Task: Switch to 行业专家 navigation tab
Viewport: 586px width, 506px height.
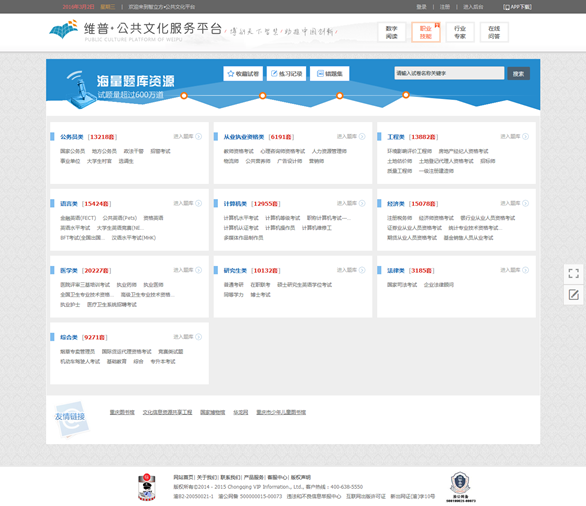Action: point(460,32)
